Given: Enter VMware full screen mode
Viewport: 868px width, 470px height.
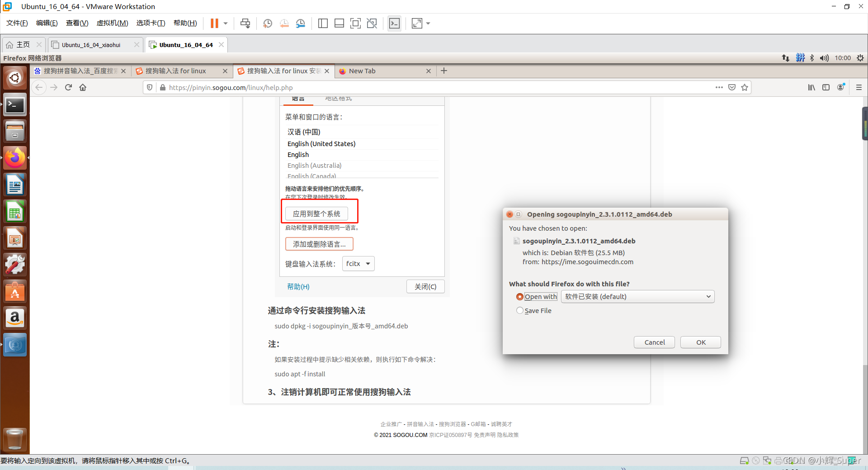Looking at the screenshot, I should (355, 24).
